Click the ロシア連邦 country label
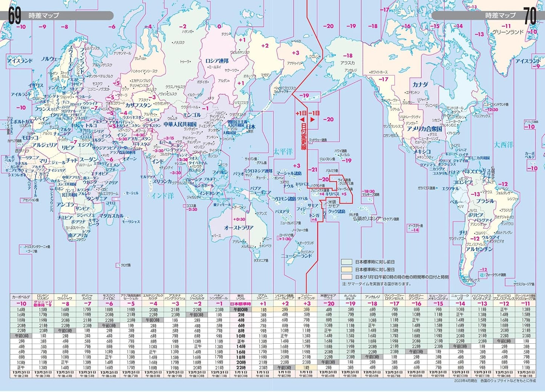 pos(217,61)
